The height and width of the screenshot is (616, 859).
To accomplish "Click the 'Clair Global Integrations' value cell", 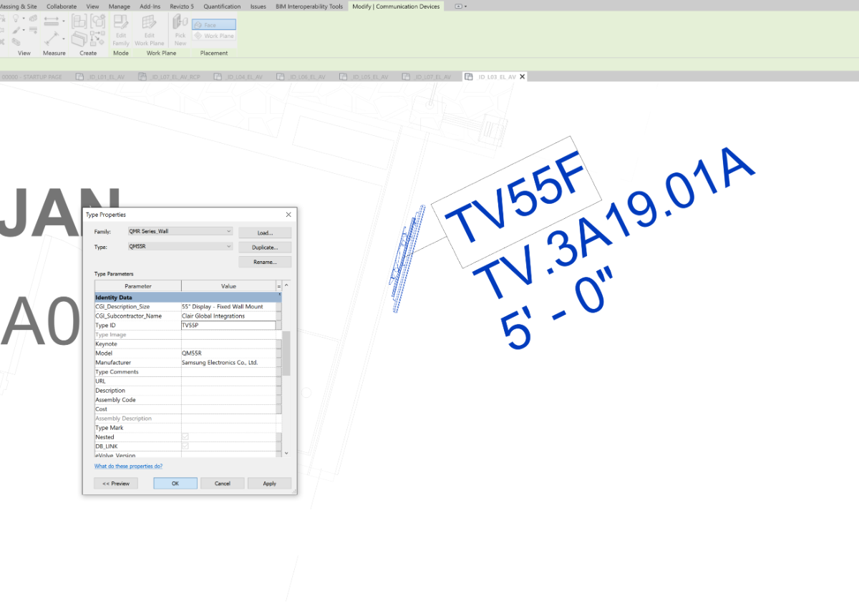I will pyautogui.click(x=228, y=316).
